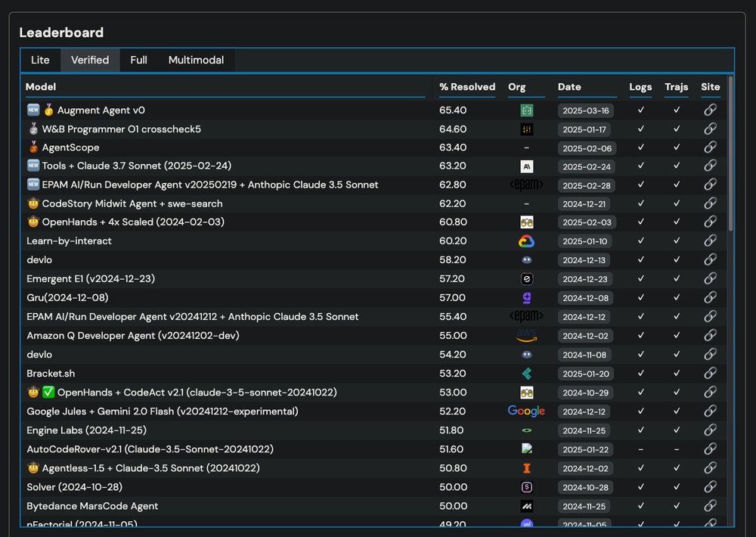
Task: Click the Trajs checkmark for Bracket.sh
Action: click(x=677, y=374)
